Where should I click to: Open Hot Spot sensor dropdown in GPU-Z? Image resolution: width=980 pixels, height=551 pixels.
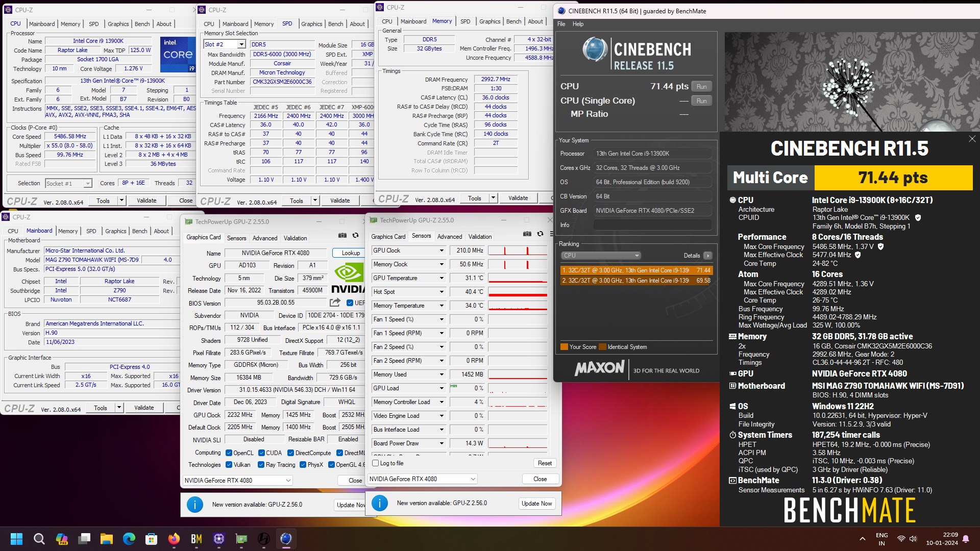pyautogui.click(x=442, y=292)
